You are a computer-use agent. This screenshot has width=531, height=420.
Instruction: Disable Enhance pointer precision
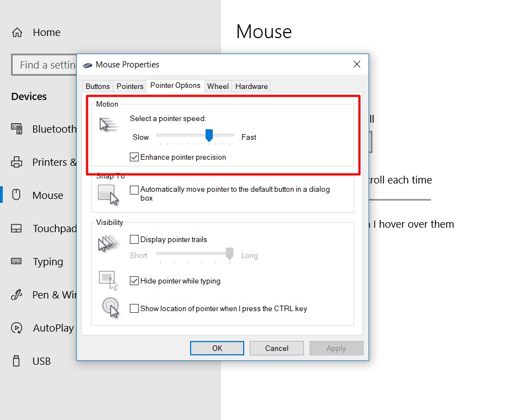pos(134,157)
